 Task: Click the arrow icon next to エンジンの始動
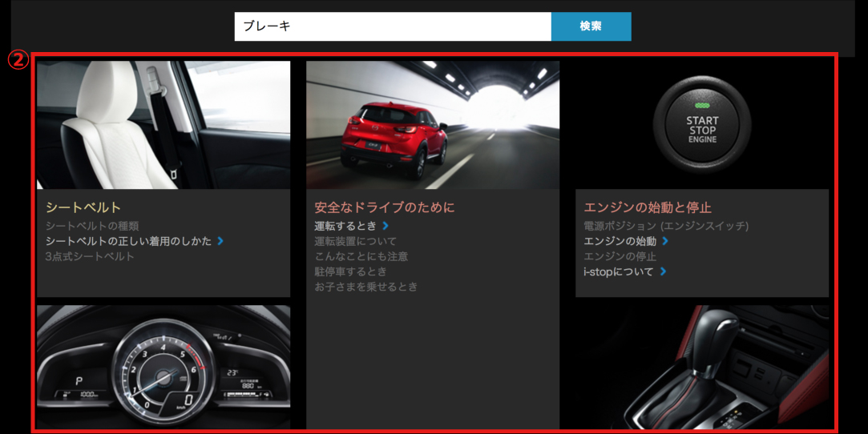(x=665, y=241)
